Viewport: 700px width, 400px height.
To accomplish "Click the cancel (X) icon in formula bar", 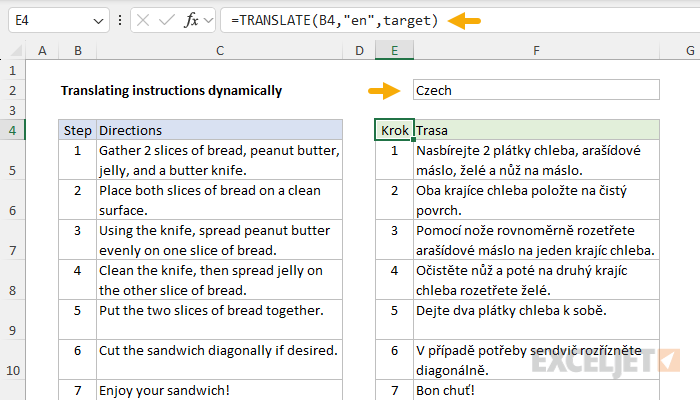I will coord(143,21).
